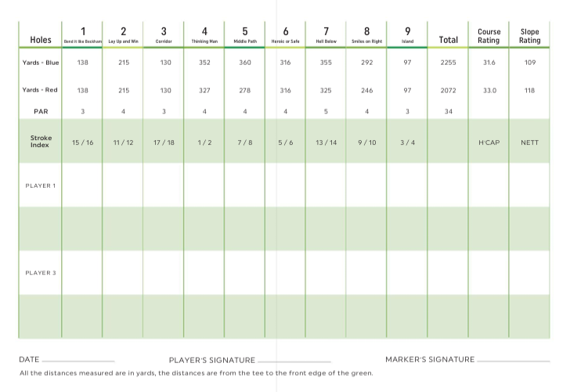The height and width of the screenshot is (392, 570).
Task: Click the Total column header
Action: [x=448, y=39]
